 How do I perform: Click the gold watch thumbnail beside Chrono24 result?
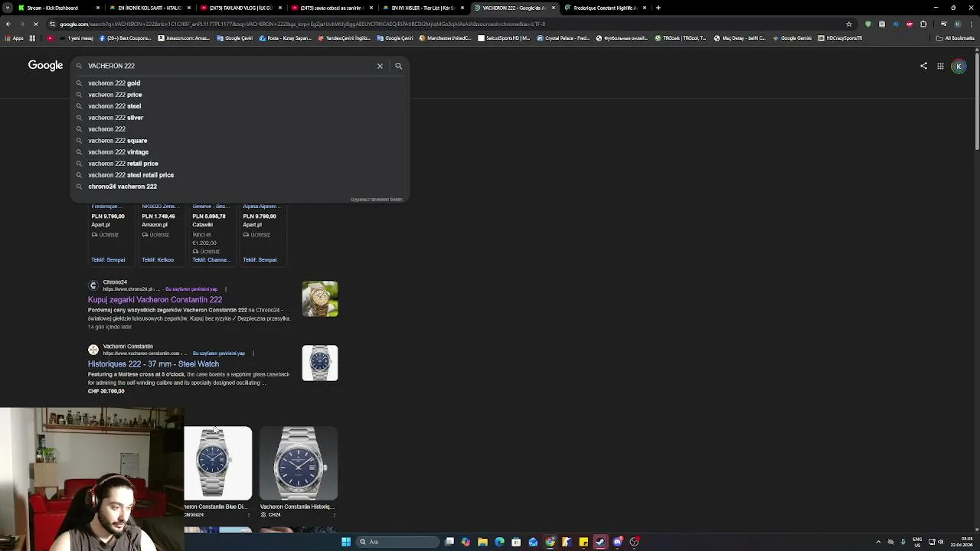coord(320,298)
